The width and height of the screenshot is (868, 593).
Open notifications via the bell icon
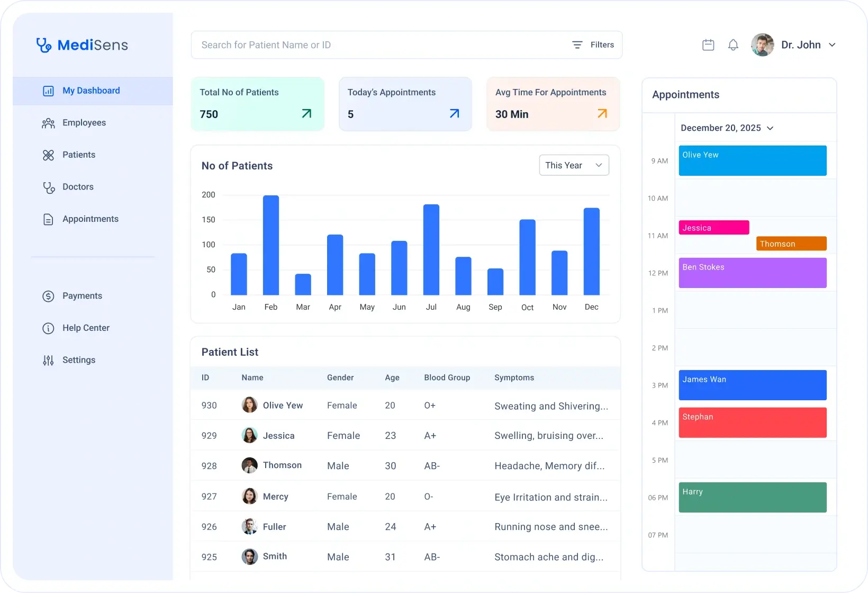pos(733,45)
